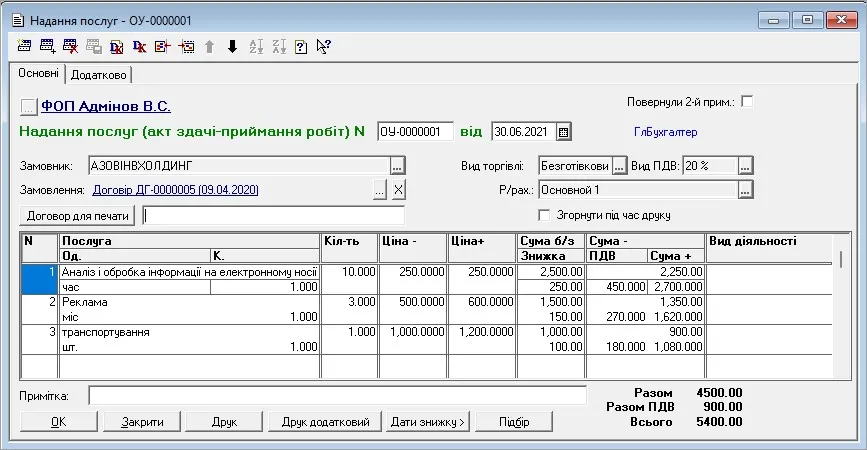Expand Дати знижку menu button
The width and height of the screenshot is (867, 450).
coord(427,422)
